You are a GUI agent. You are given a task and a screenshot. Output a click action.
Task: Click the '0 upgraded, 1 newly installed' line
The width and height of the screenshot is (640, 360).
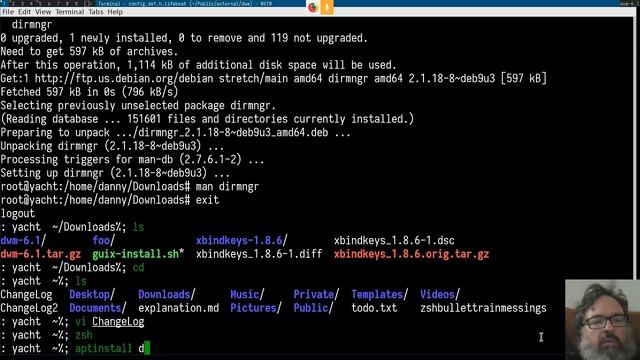pos(184,38)
